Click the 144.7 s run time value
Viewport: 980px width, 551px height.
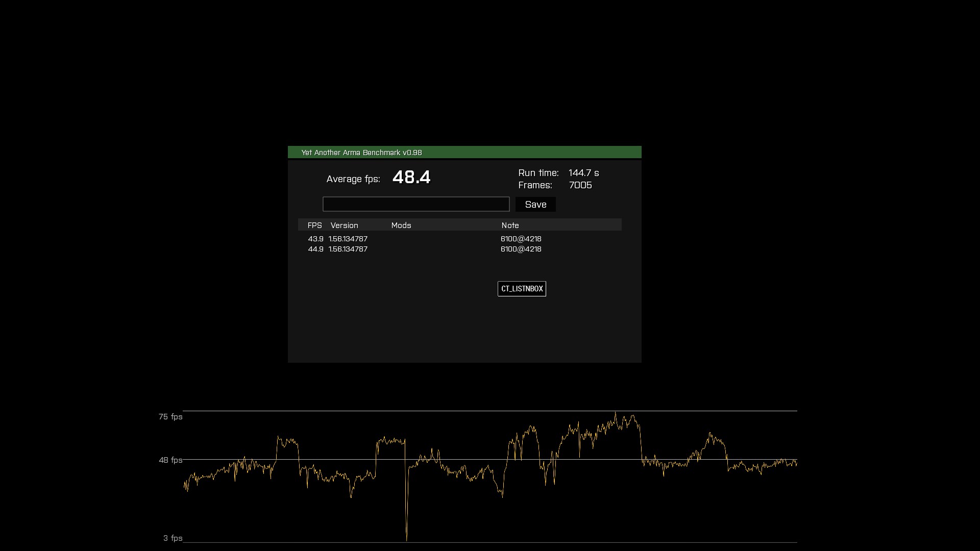583,173
